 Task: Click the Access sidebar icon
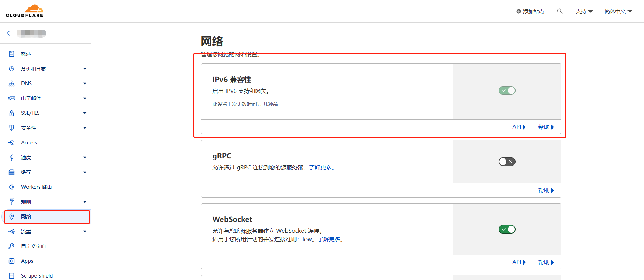pyautogui.click(x=12, y=143)
